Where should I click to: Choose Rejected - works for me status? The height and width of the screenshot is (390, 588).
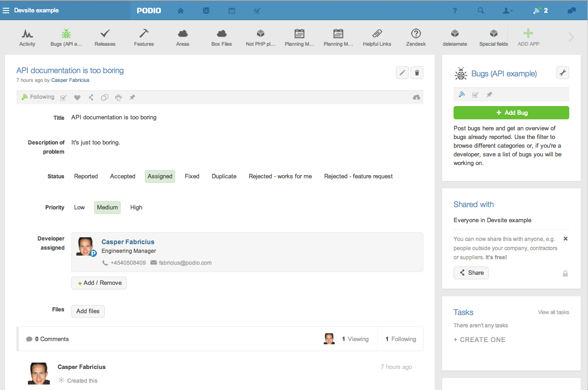280,176
